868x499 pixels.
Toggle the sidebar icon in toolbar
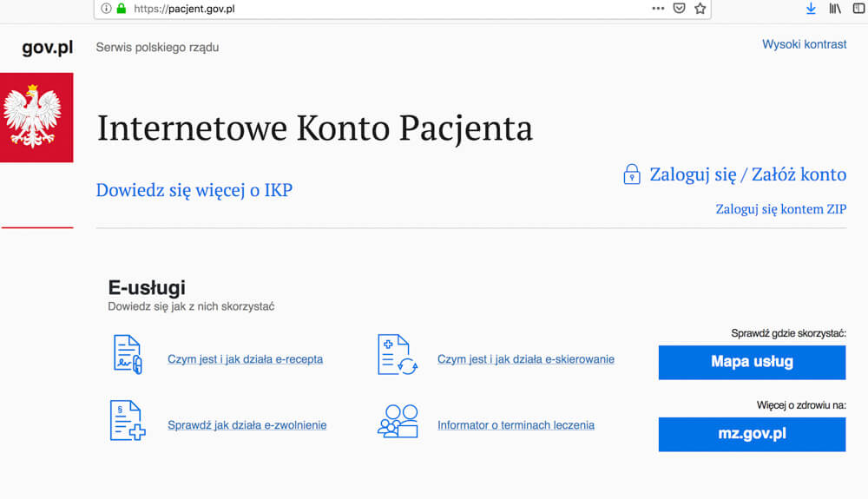(x=859, y=9)
